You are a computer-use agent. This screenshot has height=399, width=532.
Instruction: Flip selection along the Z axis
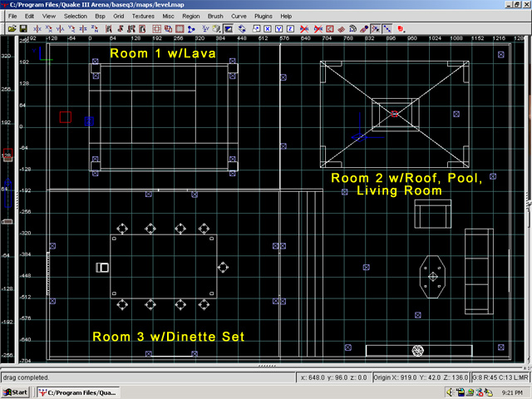83,29
